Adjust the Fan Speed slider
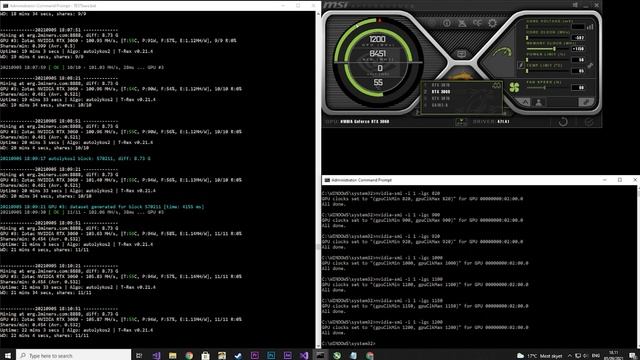The height and width of the screenshot is (360, 640). (547, 87)
